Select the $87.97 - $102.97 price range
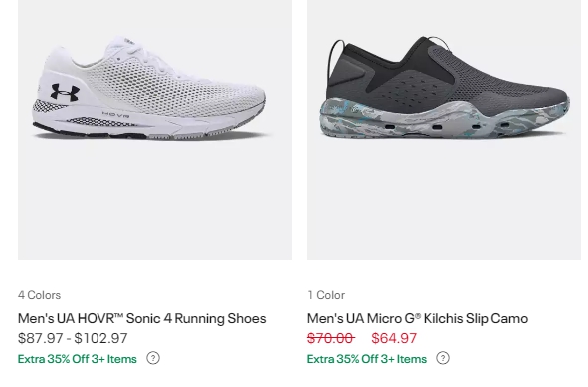 73,338
